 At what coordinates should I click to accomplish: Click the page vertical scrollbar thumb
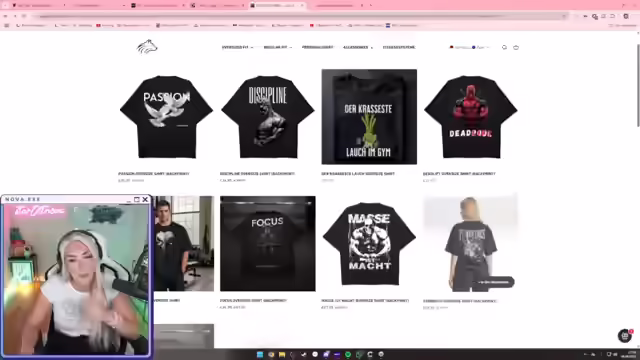(x=638, y=84)
